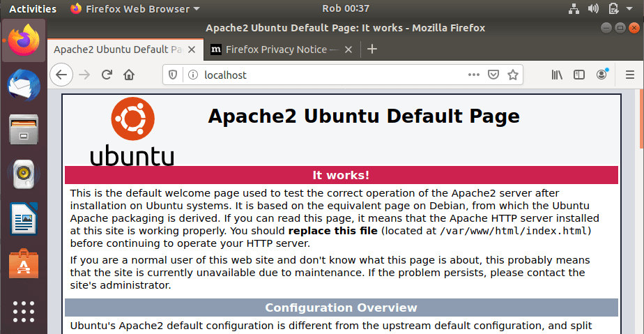The height and width of the screenshot is (334, 644).
Task: Launch Firefox from the dock
Action: click(x=24, y=40)
